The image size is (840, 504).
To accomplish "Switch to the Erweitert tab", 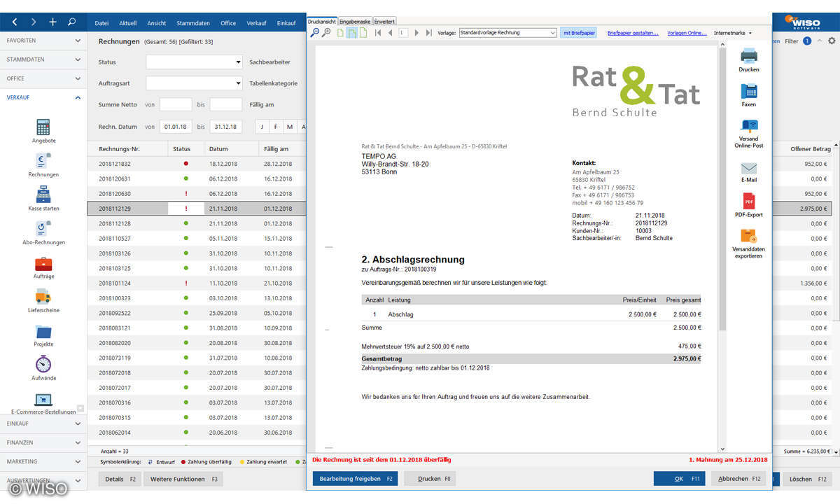I will pyautogui.click(x=384, y=22).
